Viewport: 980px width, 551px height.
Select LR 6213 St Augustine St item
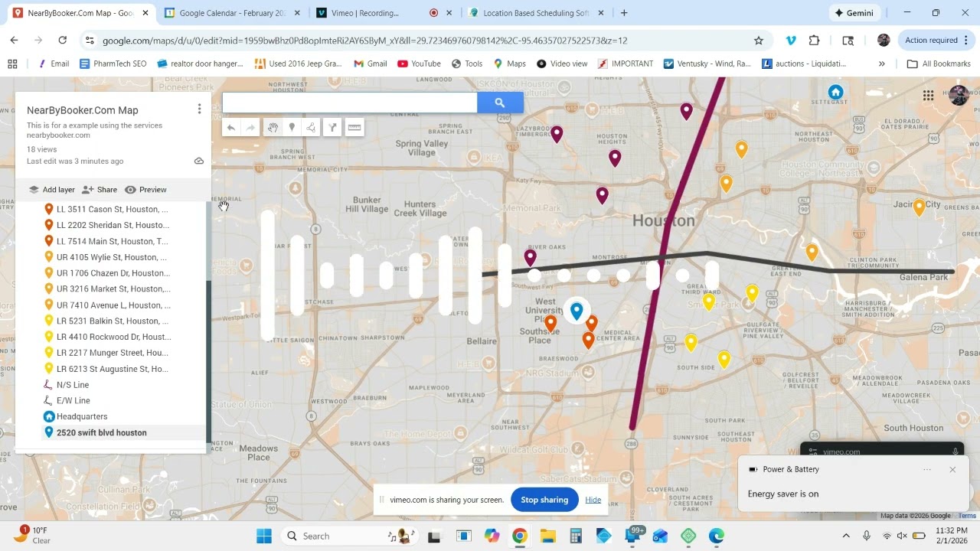pyautogui.click(x=113, y=369)
